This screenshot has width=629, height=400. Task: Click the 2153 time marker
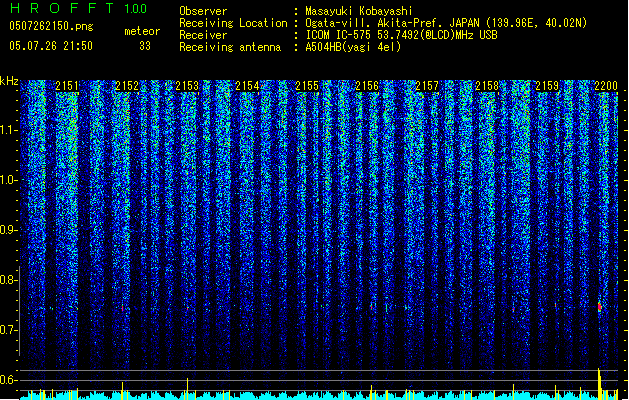187,86
